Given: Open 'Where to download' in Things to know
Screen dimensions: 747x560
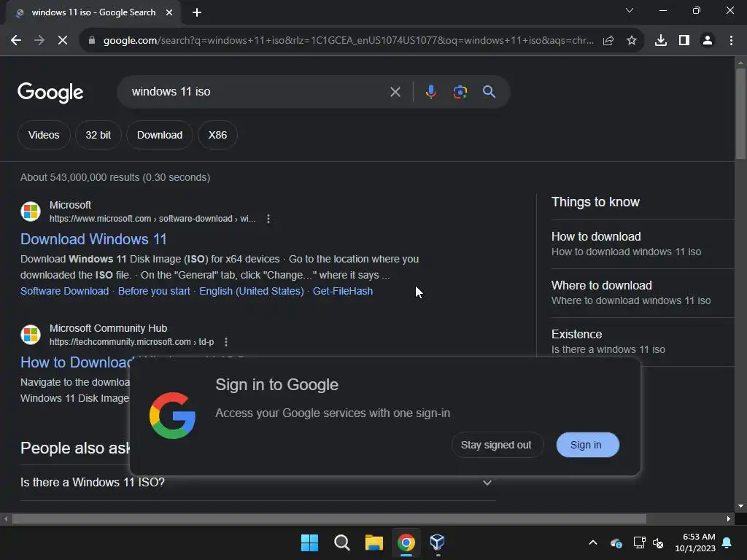Looking at the screenshot, I should click(x=642, y=293).
